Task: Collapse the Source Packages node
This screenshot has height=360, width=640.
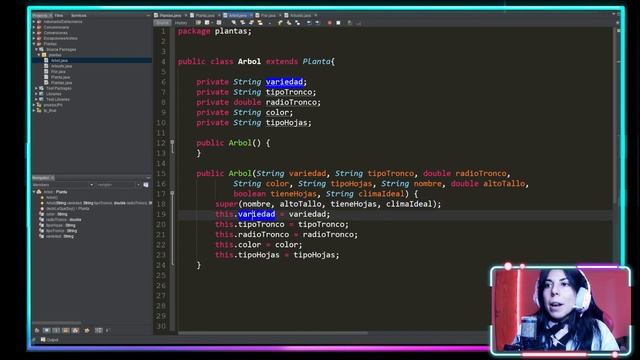Action: point(36,49)
